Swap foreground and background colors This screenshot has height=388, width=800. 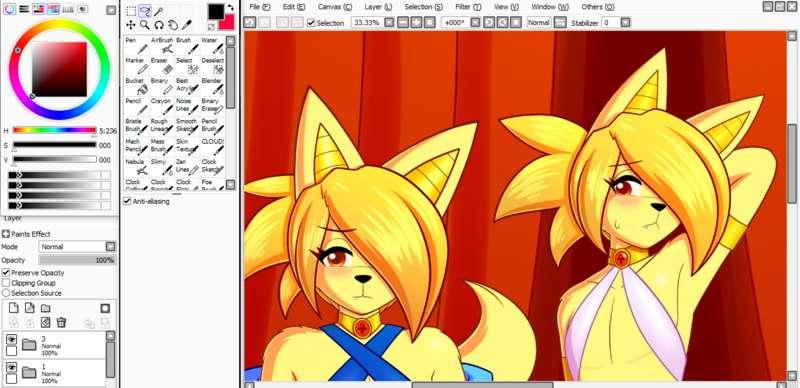(231, 8)
